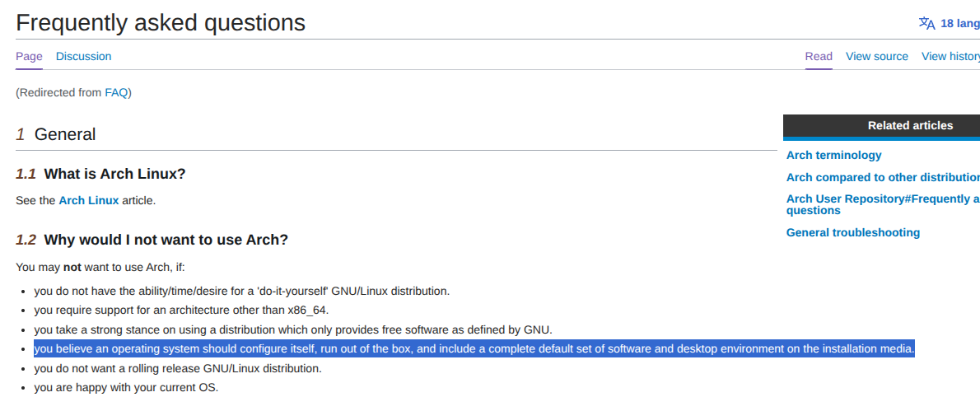Viewport: 980px width, 411px height.
Task: Switch to the Discussion tab
Action: click(84, 56)
